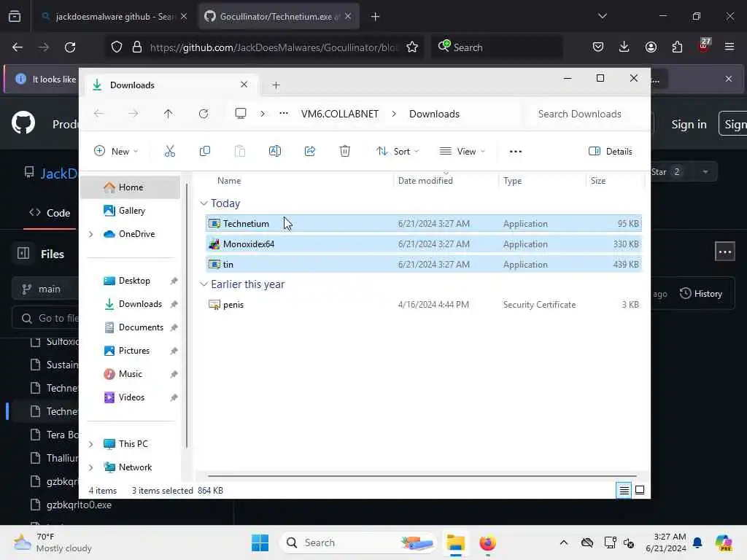Open the Sort dropdown in Explorer

click(398, 152)
